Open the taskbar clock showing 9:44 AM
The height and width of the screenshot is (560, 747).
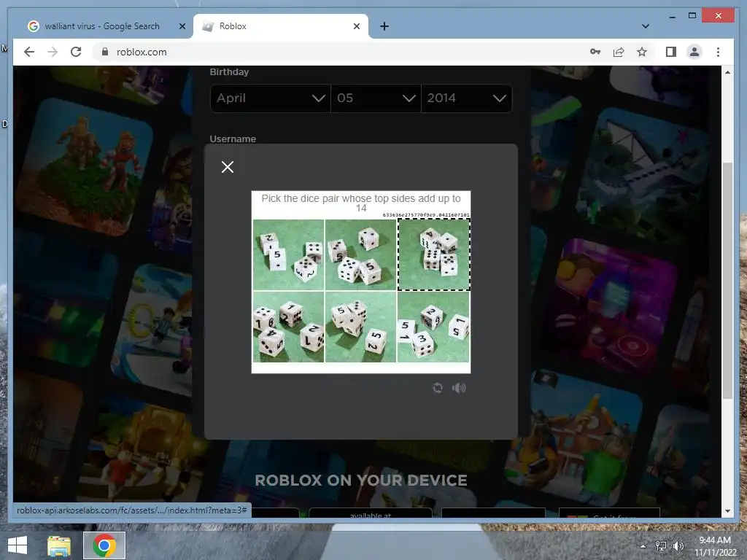tap(715, 546)
